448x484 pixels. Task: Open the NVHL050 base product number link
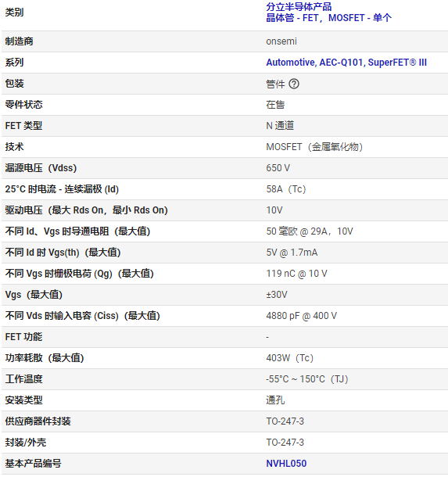pyautogui.click(x=286, y=464)
